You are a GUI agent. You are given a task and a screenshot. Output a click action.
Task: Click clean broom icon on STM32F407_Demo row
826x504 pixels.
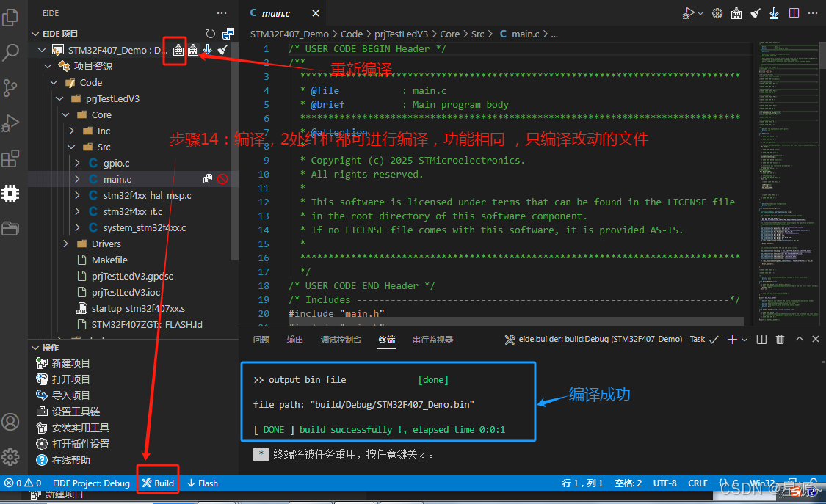click(x=222, y=50)
